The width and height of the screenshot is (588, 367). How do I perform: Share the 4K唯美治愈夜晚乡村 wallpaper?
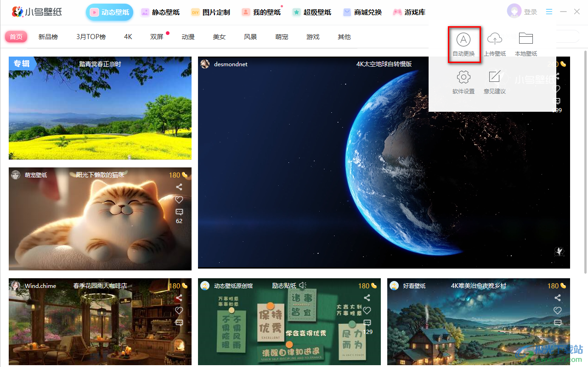[x=558, y=298]
